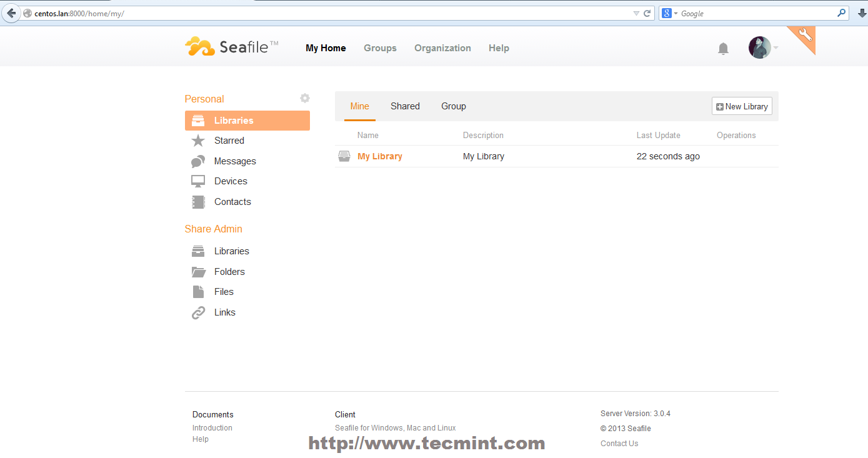Open the My Home navigation item
The width and height of the screenshot is (868, 458).
[x=326, y=48]
